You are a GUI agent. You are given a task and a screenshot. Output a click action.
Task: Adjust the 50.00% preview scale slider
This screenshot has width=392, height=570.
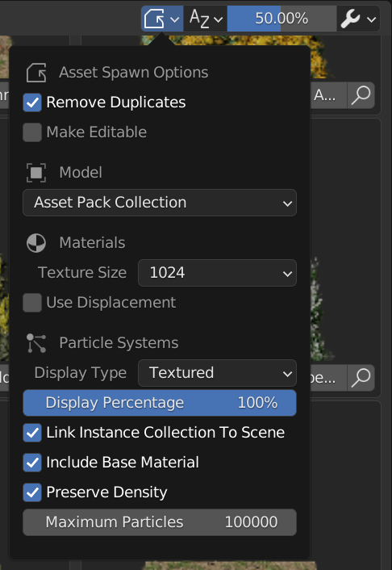281,19
